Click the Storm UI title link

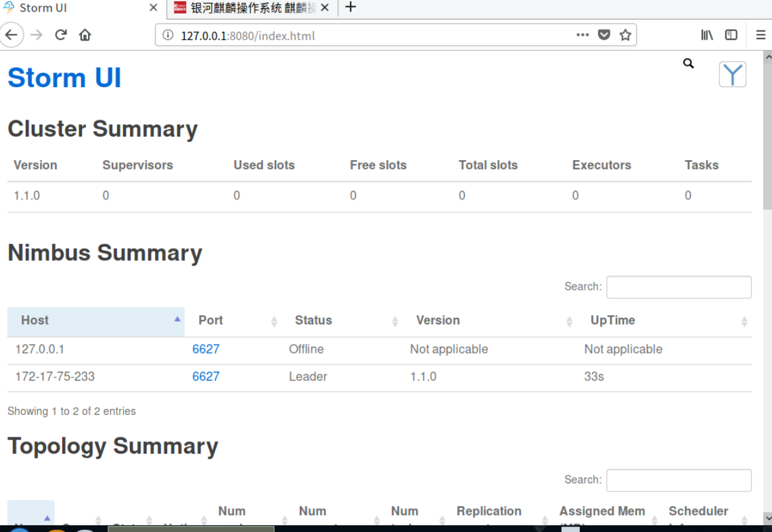coord(64,78)
